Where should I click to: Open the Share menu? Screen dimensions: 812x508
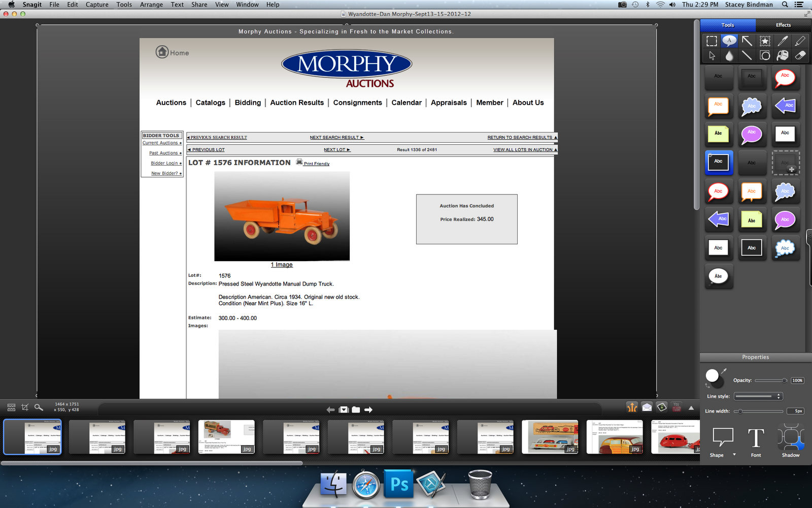pos(199,5)
